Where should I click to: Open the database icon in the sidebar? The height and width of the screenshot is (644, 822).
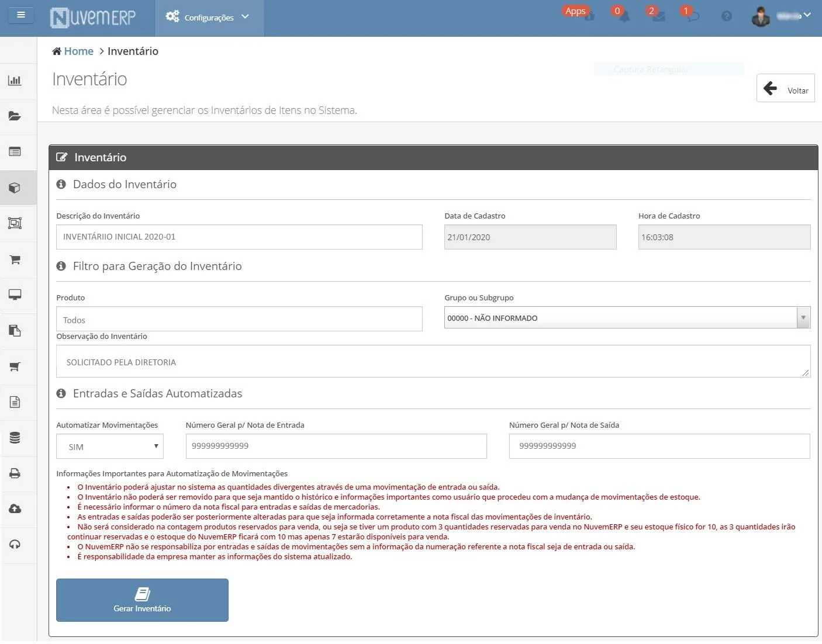tap(15, 437)
